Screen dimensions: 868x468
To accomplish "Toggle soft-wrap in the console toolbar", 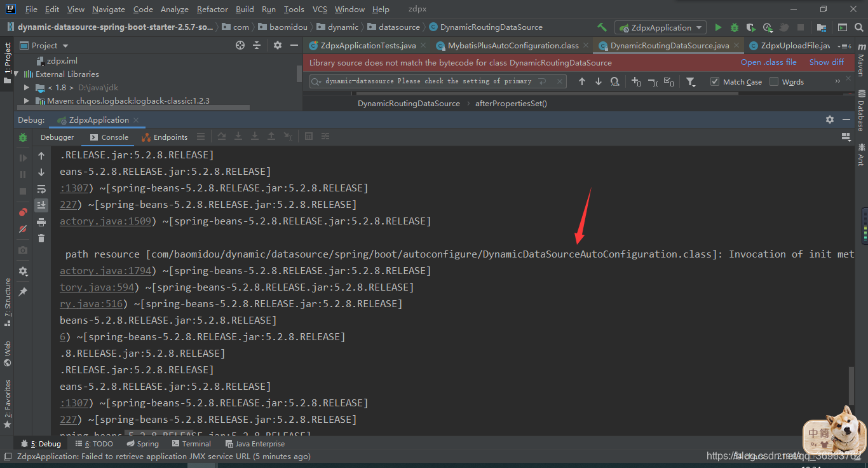I will (41, 188).
